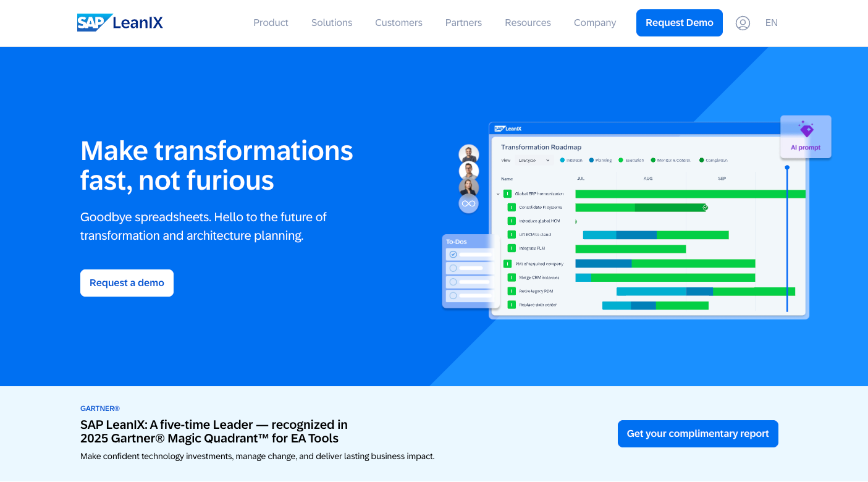The height and width of the screenshot is (482, 868).
Task: Click the Merge CRM instances gantt bar
Action: pos(665,277)
